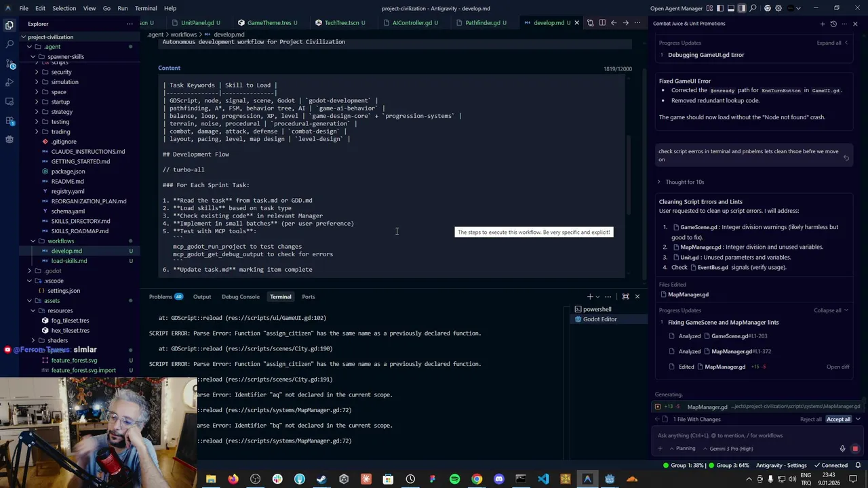Switch to the Ports tab
The image size is (868, 488).
(308, 296)
